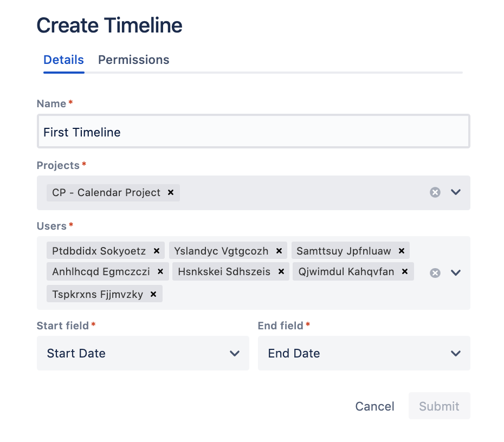This screenshot has width=504, height=442.
Task: Remove the CP - Calendar Project tag
Action: click(171, 192)
